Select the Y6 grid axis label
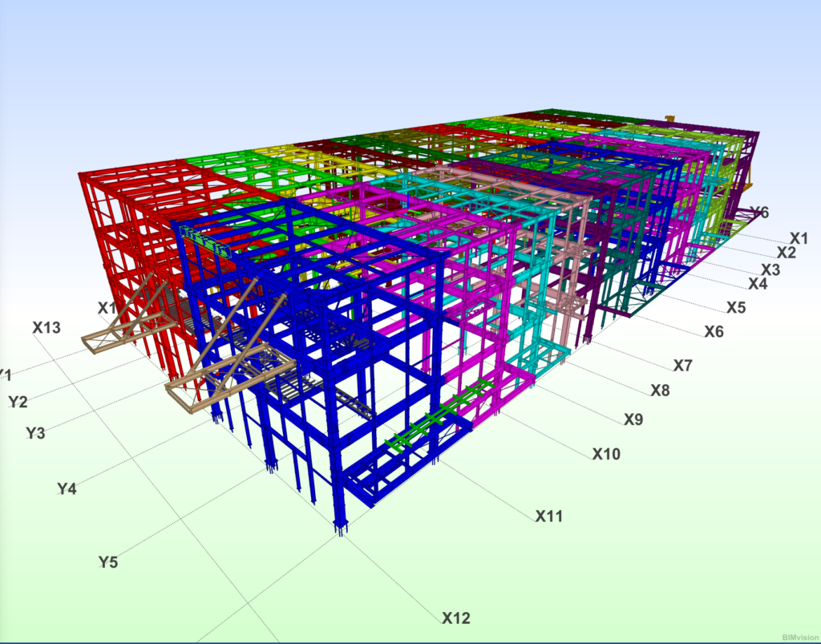The width and height of the screenshot is (821, 644). pyautogui.click(x=758, y=213)
